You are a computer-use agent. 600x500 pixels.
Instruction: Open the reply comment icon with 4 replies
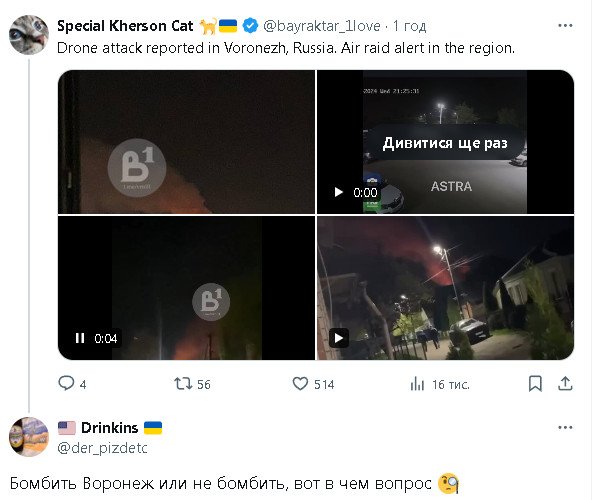tap(66, 383)
